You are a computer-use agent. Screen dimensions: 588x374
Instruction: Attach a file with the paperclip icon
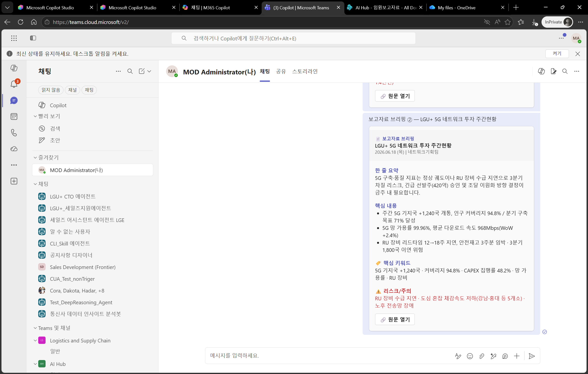pyautogui.click(x=482, y=356)
